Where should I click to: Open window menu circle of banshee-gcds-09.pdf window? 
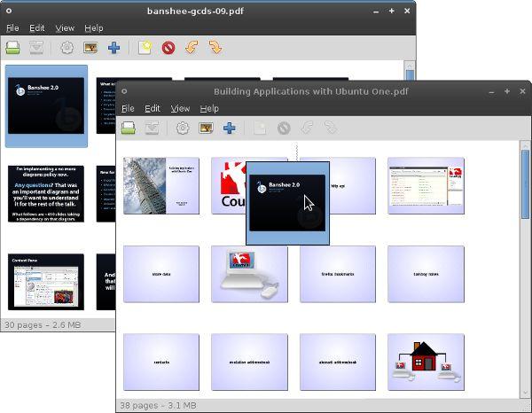click(9, 11)
